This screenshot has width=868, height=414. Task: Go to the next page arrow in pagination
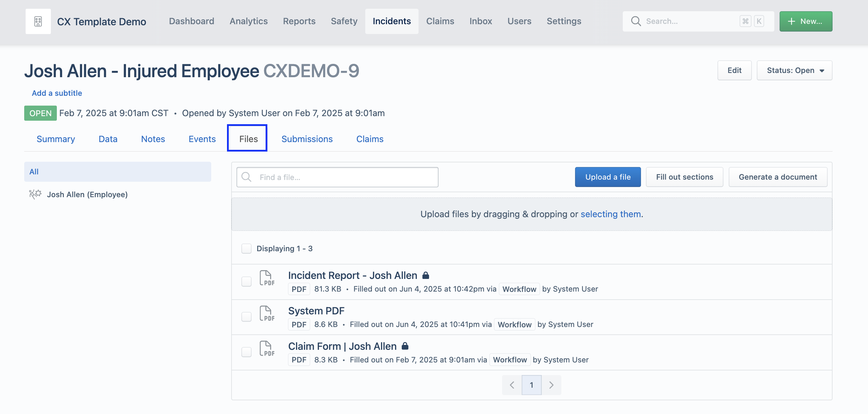(x=551, y=385)
